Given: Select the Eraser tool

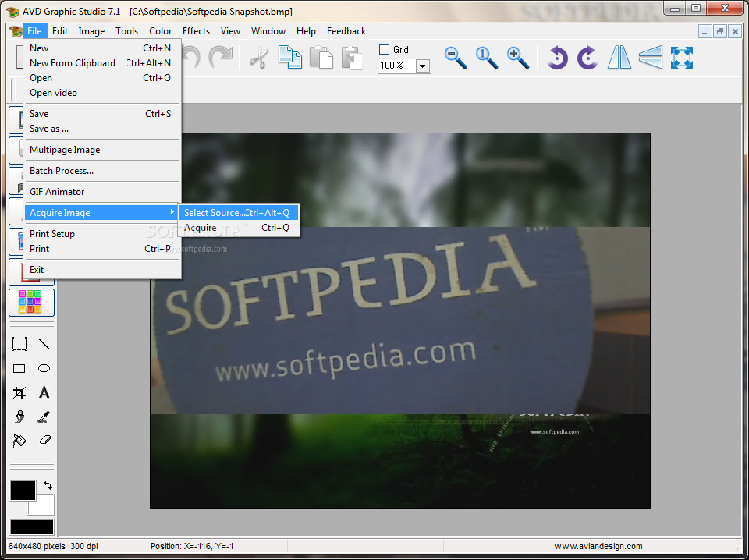Looking at the screenshot, I should (44, 440).
